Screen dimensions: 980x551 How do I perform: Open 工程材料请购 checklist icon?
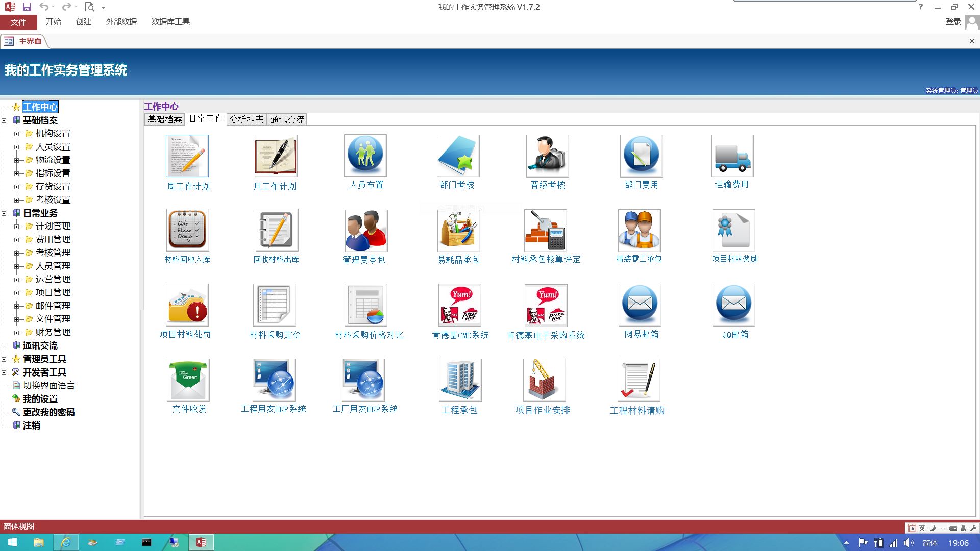(x=639, y=380)
